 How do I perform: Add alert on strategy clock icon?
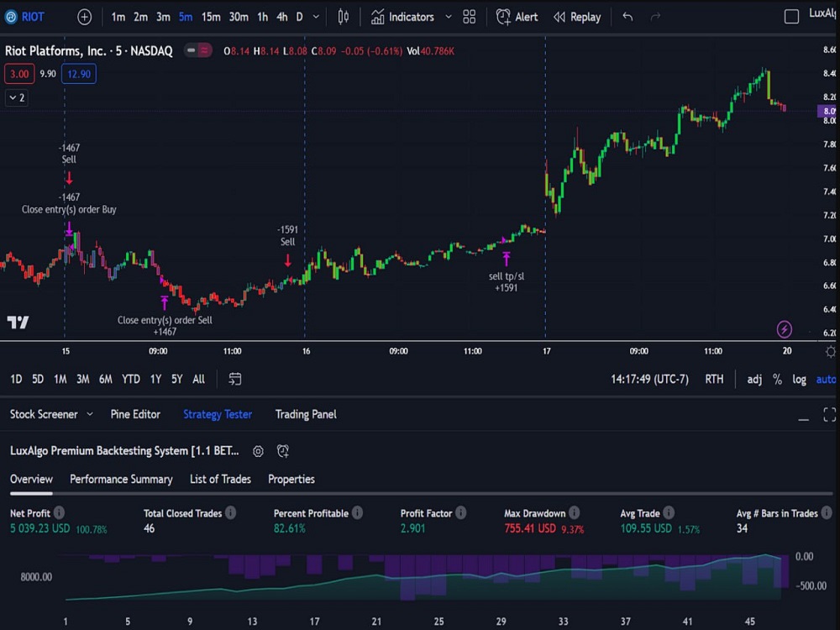click(283, 451)
